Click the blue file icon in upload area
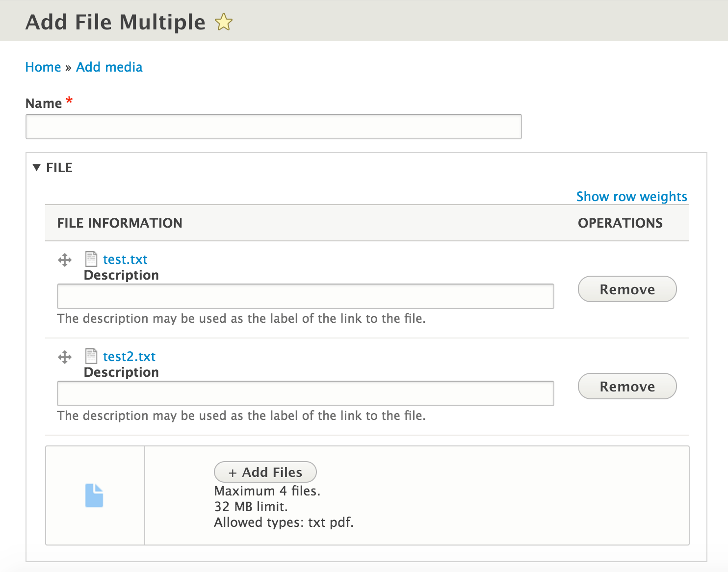This screenshot has height=572, width=728. pyautogui.click(x=94, y=495)
